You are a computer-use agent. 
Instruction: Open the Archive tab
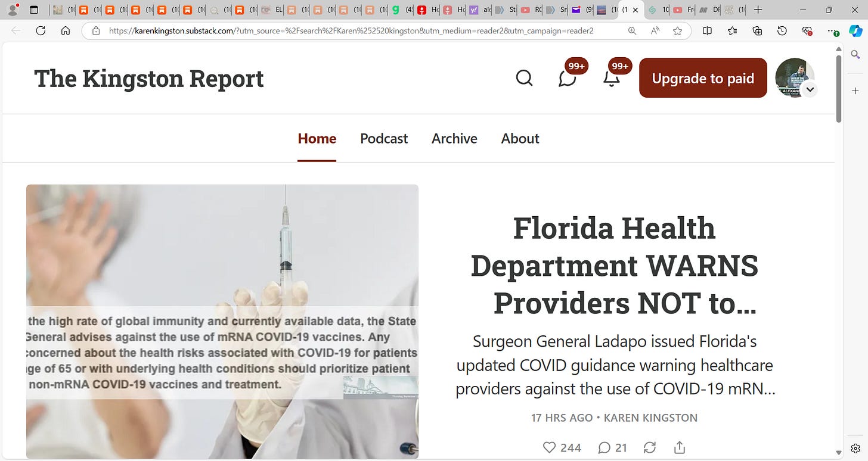(x=454, y=138)
